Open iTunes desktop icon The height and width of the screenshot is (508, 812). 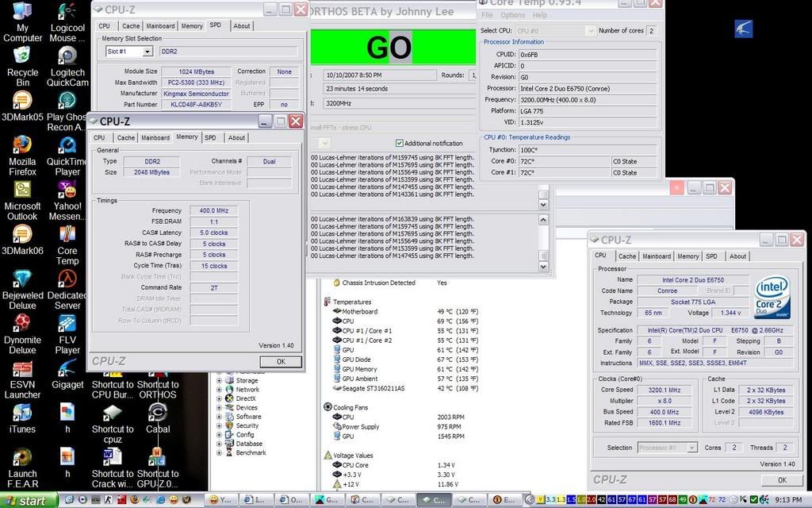tap(22, 419)
